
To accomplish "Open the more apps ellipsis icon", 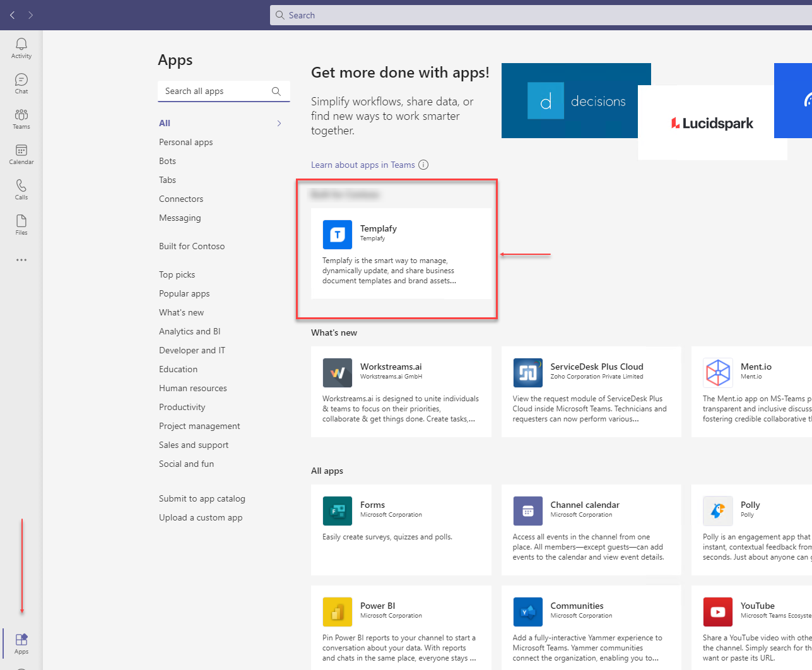I will (x=21, y=260).
